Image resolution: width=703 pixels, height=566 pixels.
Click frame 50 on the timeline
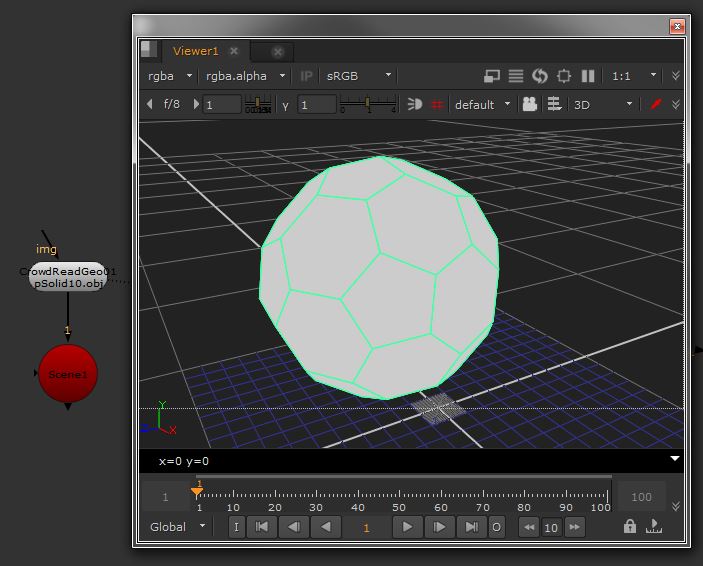[399, 507]
